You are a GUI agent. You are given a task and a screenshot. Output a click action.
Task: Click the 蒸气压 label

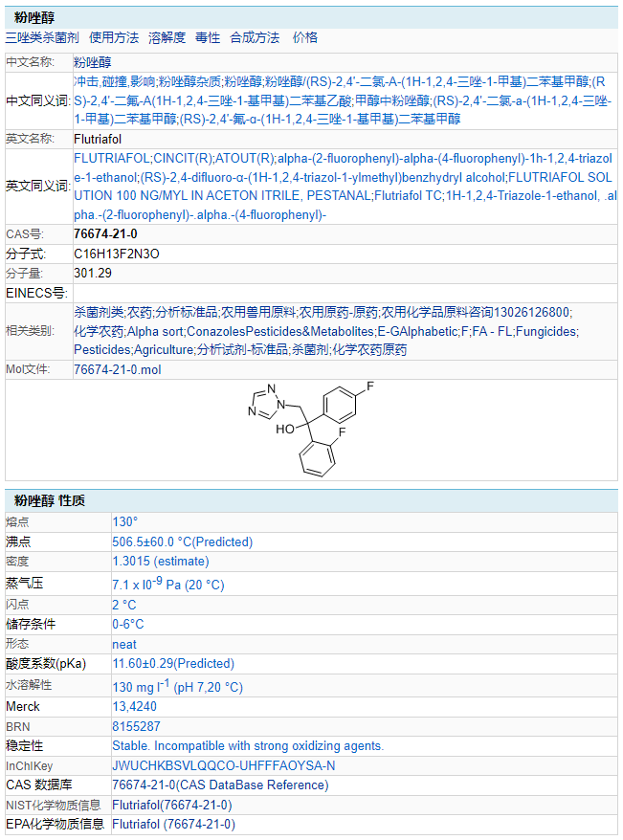coord(25,584)
